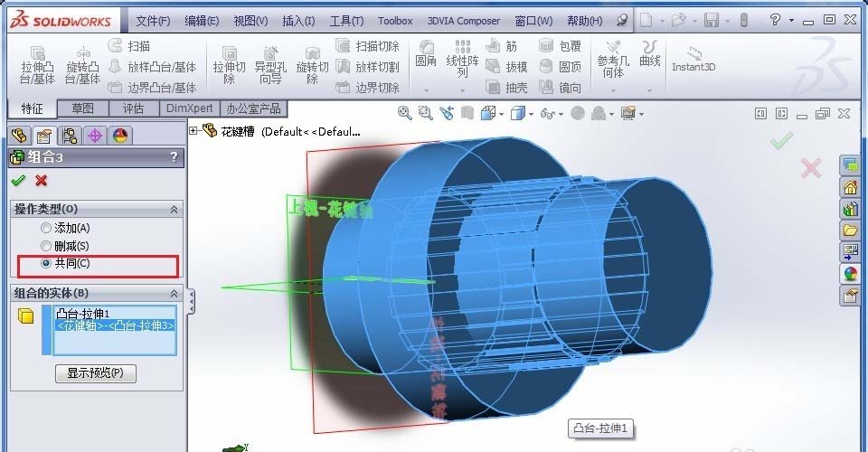
Task: Select the Linear Pattern 线性阵列 tool
Action: coord(462,59)
